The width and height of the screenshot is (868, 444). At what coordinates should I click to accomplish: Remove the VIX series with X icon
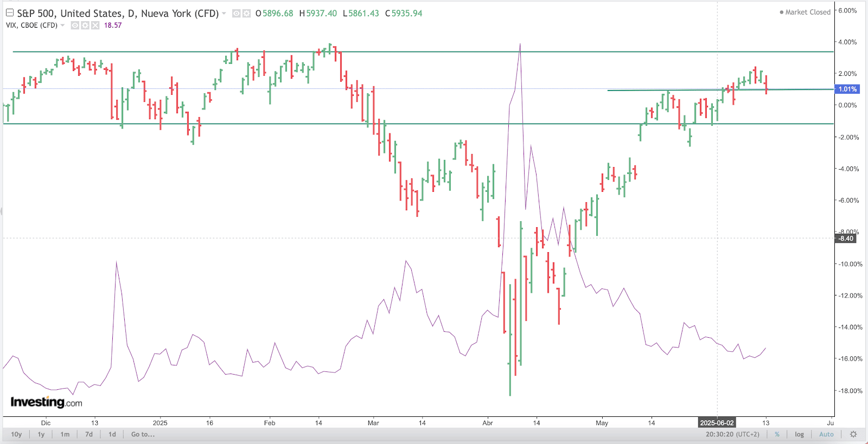point(95,25)
